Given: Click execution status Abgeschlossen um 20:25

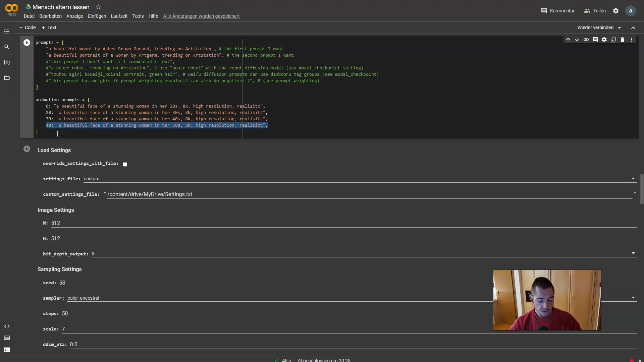Looking at the screenshot, I should coord(324,360).
